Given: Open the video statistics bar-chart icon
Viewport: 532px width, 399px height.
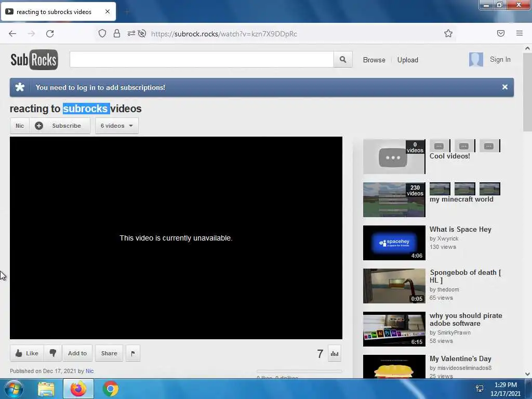Looking at the screenshot, I should point(335,353).
